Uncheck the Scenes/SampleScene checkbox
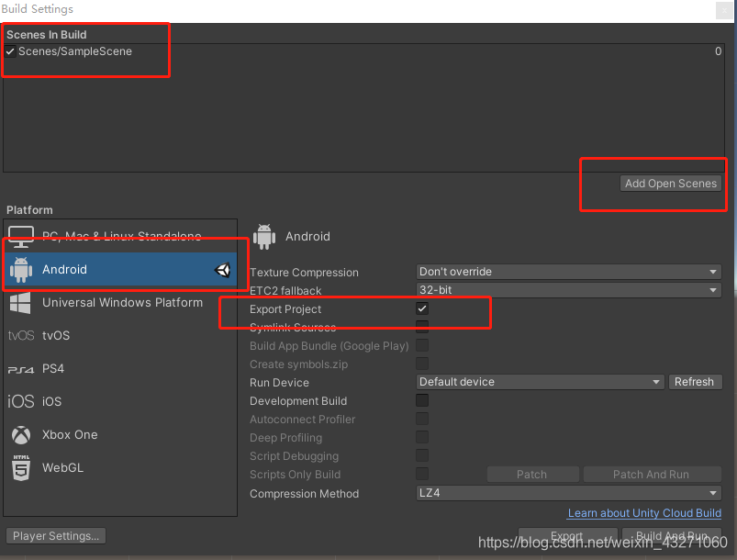This screenshot has width=737, height=560. (10, 51)
